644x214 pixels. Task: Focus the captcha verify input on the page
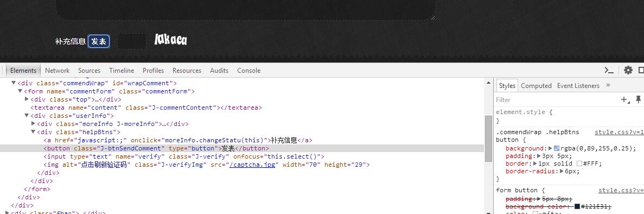pyautogui.click(x=132, y=41)
